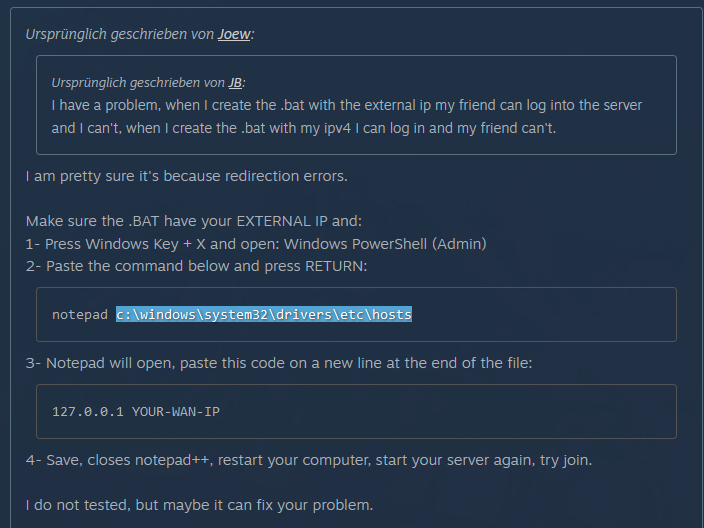The height and width of the screenshot is (528, 704).
Task: Click the 'EXTERNAL IP' words in the instructions
Action: click(282, 221)
